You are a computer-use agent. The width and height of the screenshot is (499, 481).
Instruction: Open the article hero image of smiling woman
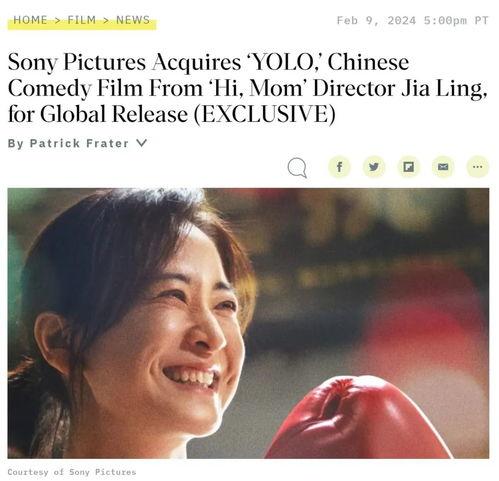tap(248, 323)
